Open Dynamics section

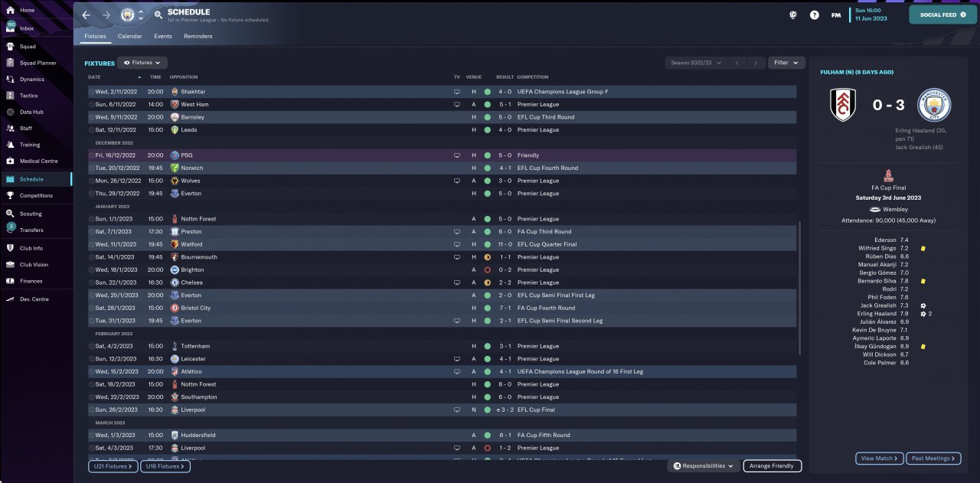31,79
